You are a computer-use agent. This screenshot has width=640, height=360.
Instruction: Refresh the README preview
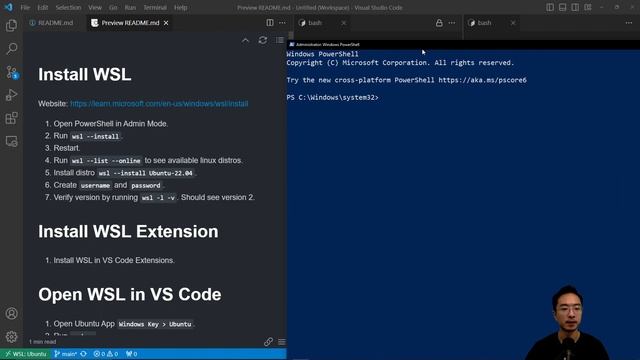263,40
